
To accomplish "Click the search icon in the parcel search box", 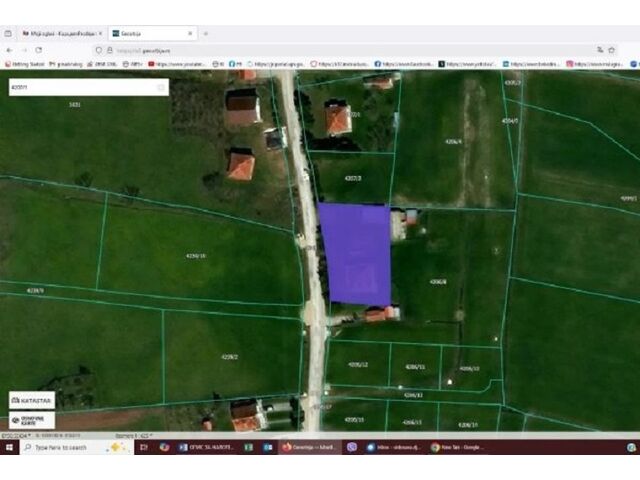I will pos(161,88).
